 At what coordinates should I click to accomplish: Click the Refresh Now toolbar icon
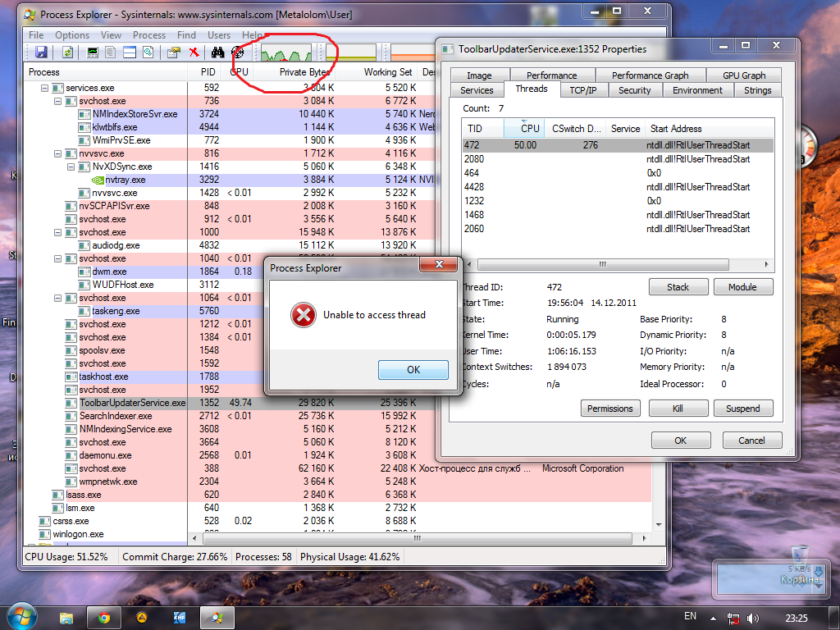pos(67,52)
